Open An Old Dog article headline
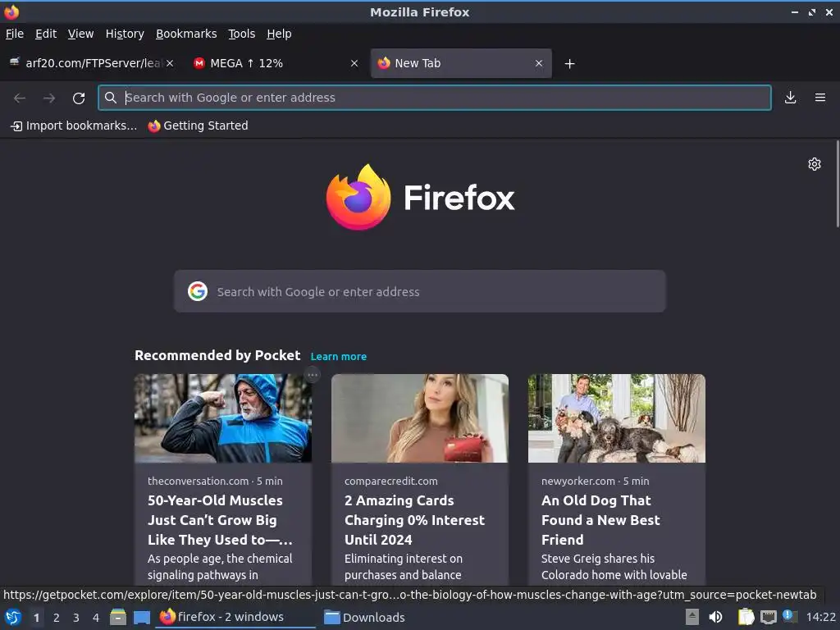 [600, 519]
